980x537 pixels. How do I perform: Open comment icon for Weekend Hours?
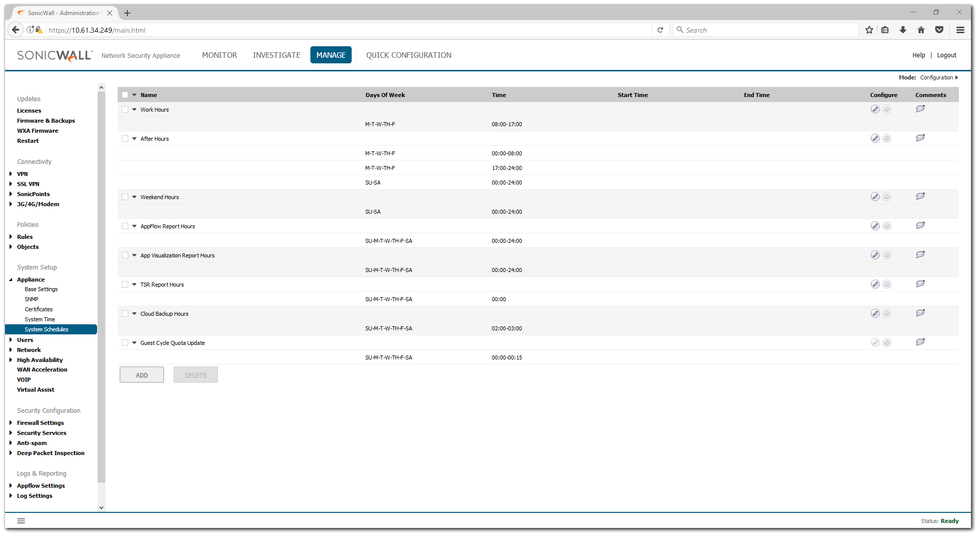click(920, 197)
